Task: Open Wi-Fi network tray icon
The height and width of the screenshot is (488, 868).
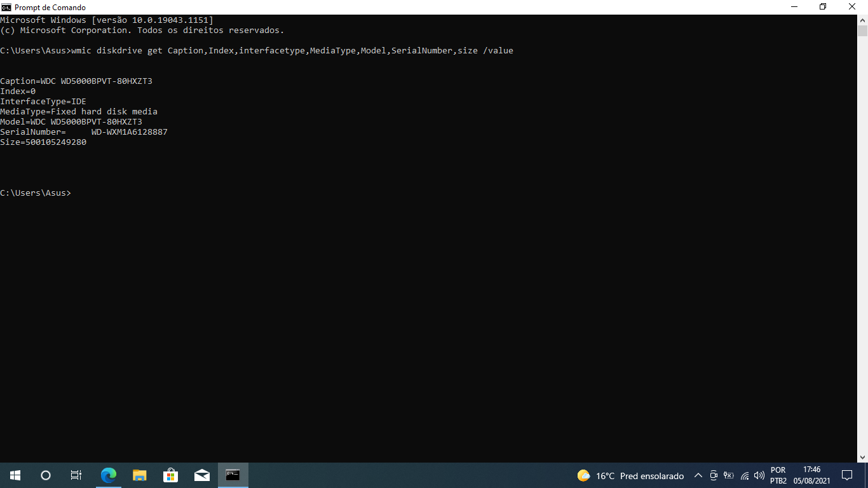Action: pos(745,475)
